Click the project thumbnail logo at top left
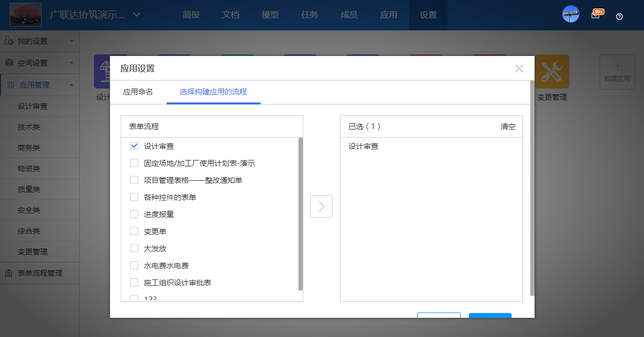This screenshot has width=644, height=337. point(26,15)
